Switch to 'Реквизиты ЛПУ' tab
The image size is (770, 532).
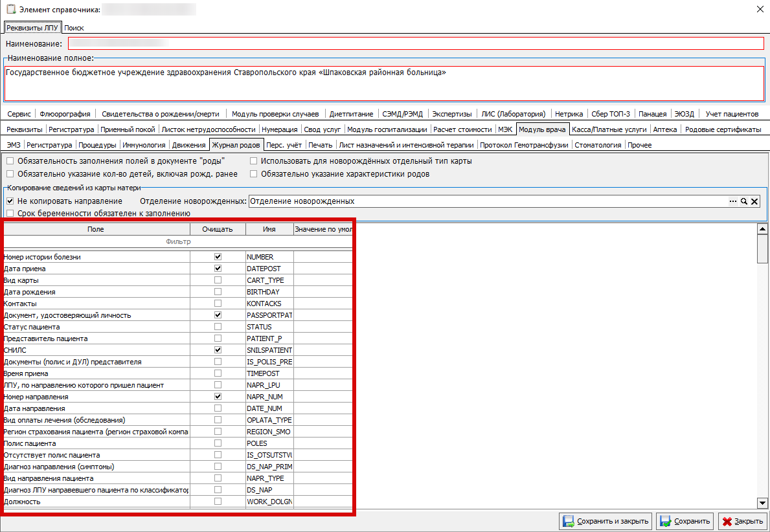32,28
